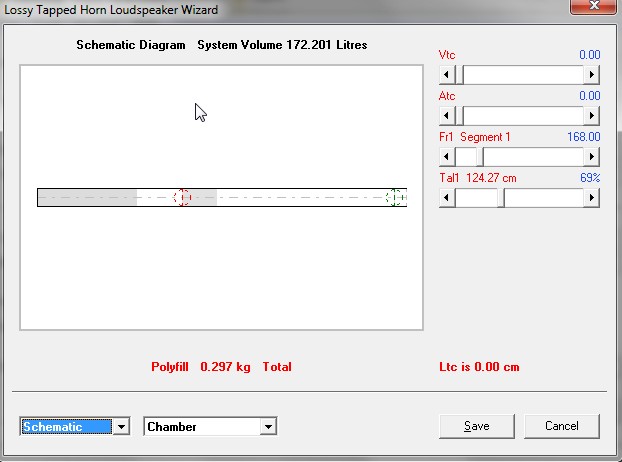Click the Atc slider thumb

click(459, 116)
